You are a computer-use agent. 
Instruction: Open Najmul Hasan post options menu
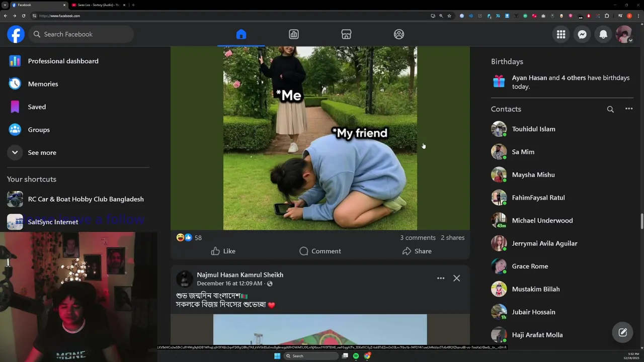coord(441,278)
